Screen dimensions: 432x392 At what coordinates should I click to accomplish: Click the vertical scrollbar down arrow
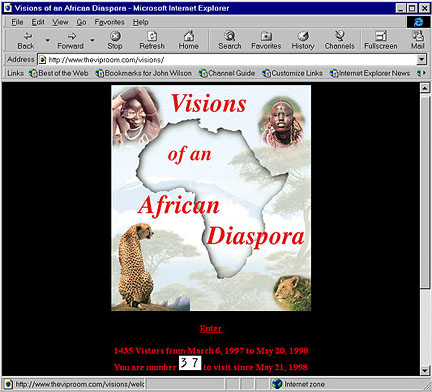click(424, 371)
